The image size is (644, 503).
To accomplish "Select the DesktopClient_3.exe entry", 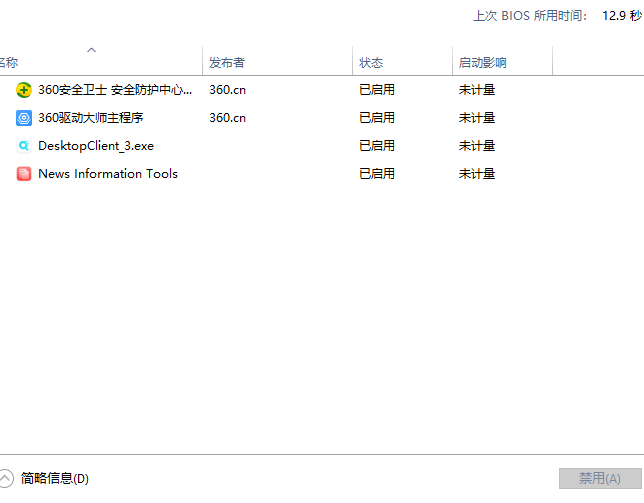I will tap(96, 146).
